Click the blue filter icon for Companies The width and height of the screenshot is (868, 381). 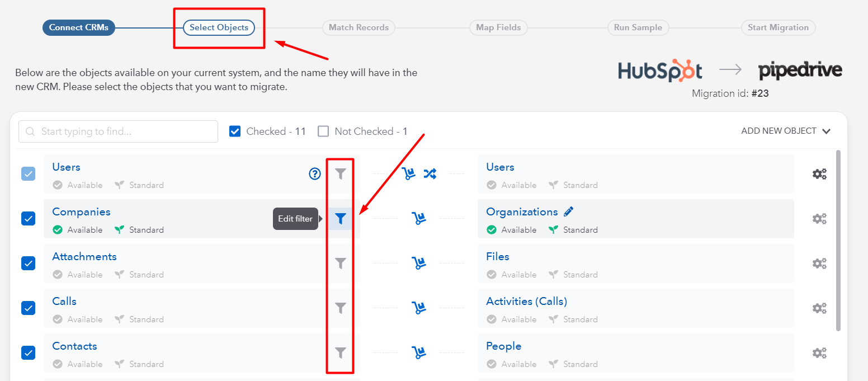[341, 219]
